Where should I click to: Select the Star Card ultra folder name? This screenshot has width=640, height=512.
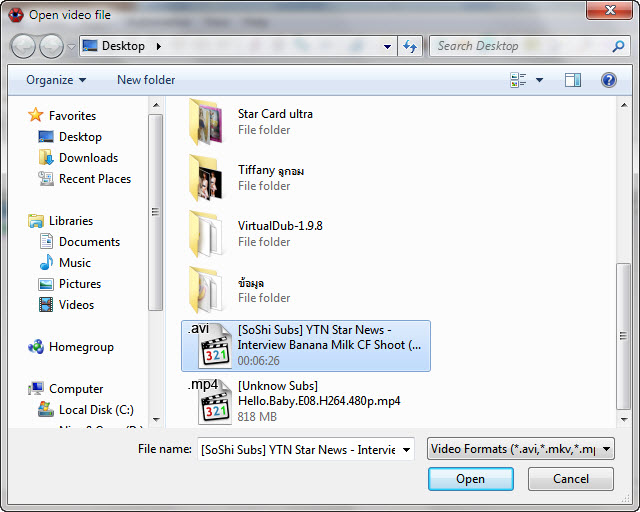pyautogui.click(x=275, y=114)
